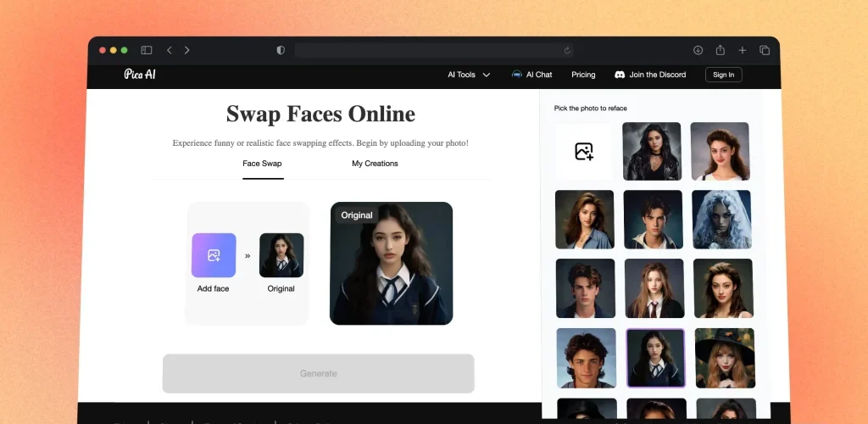Open a new tab with plus icon
Image resolution: width=868 pixels, height=424 pixels.
click(x=743, y=51)
